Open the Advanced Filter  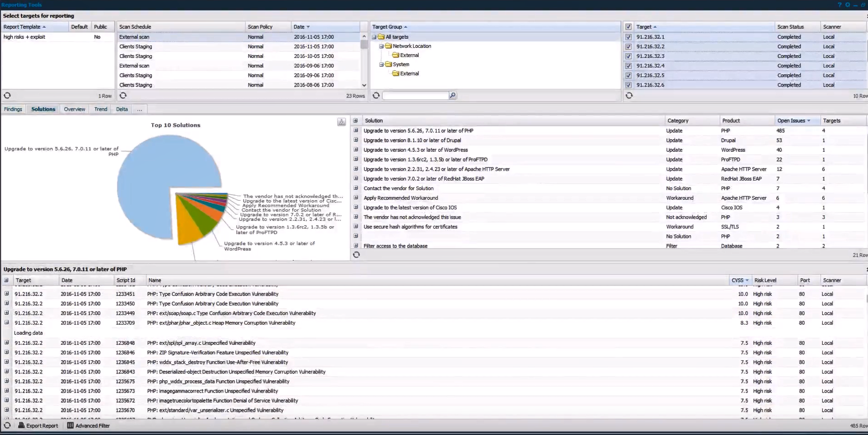tap(88, 425)
